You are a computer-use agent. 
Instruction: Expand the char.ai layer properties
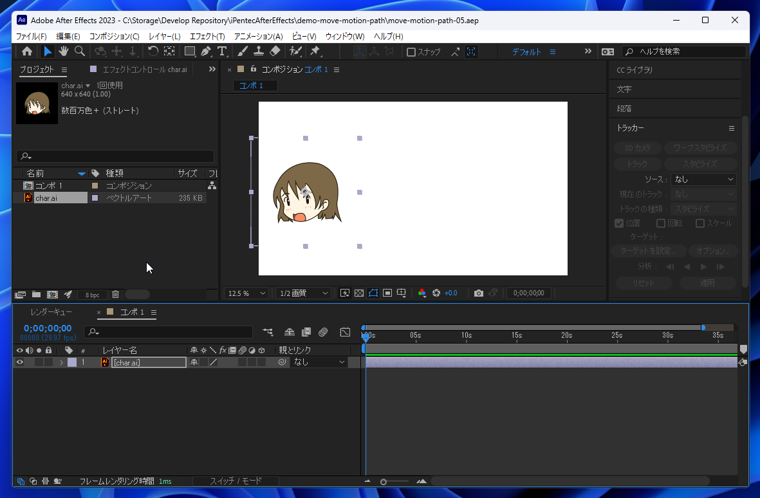[x=61, y=363]
